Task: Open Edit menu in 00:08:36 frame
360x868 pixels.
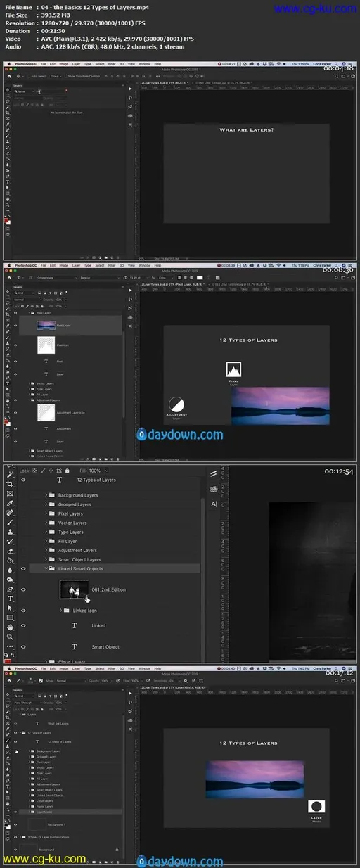Action: pyautogui.click(x=53, y=265)
